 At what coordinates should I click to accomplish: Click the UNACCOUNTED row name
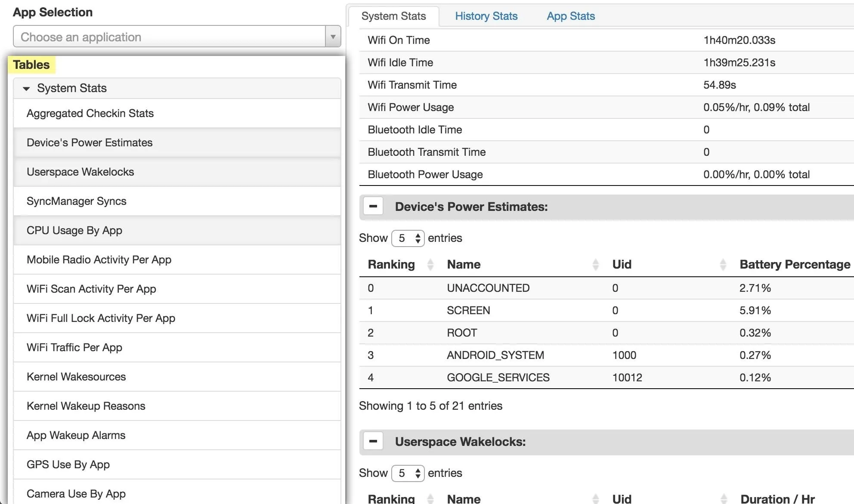pyautogui.click(x=488, y=288)
